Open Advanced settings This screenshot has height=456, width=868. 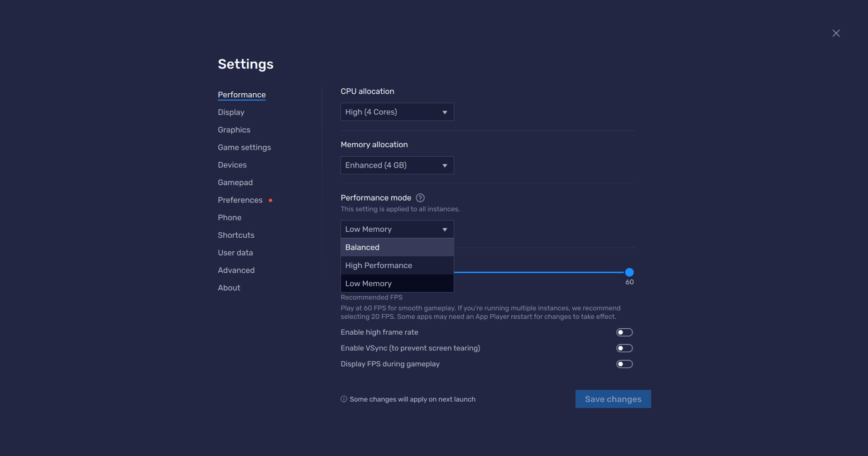(x=236, y=270)
